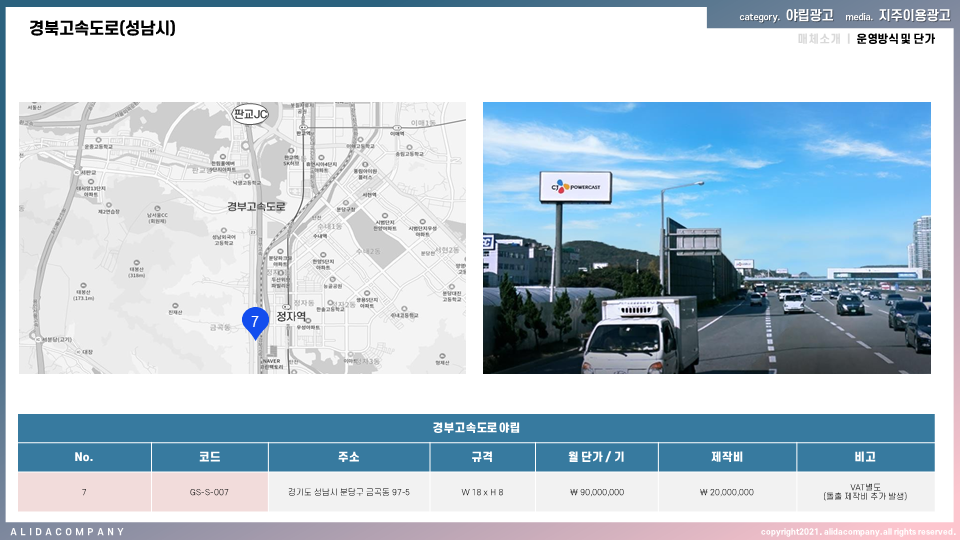Click the 경부고속도로 야립 table title bar
Viewport: 960px width, 540px height.
(476, 428)
